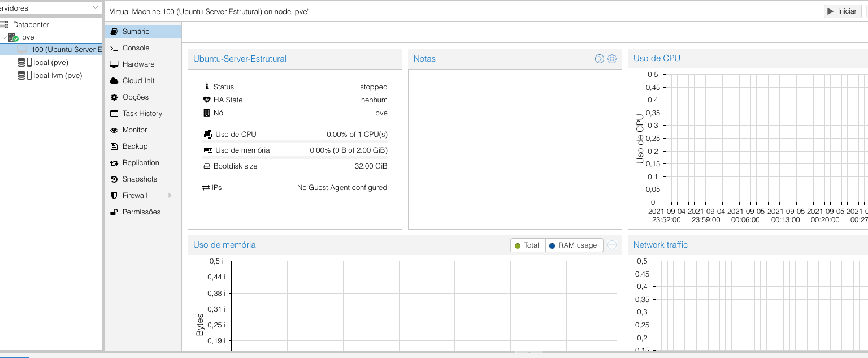868x358 pixels.
Task: Open Opções gear icon entry
Action: coord(114,97)
